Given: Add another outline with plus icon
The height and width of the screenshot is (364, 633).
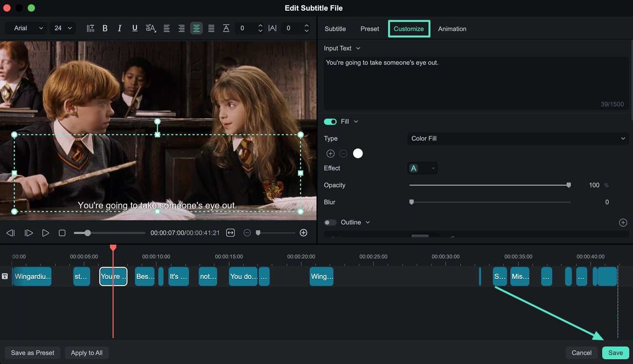Looking at the screenshot, I should click(623, 222).
